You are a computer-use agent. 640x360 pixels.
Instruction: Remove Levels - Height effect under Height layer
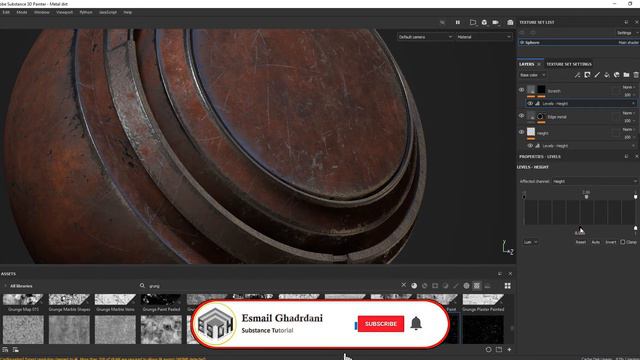point(633,146)
